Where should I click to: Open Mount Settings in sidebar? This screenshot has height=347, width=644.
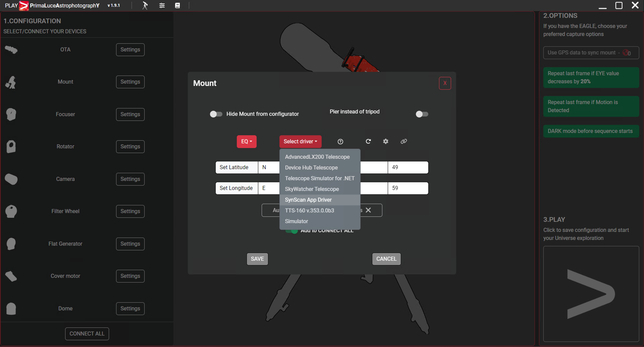click(x=130, y=82)
